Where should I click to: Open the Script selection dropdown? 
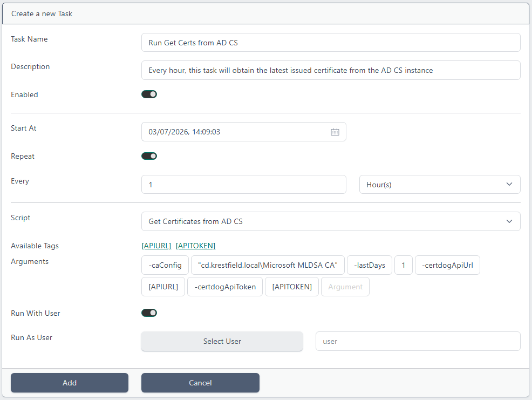331,221
